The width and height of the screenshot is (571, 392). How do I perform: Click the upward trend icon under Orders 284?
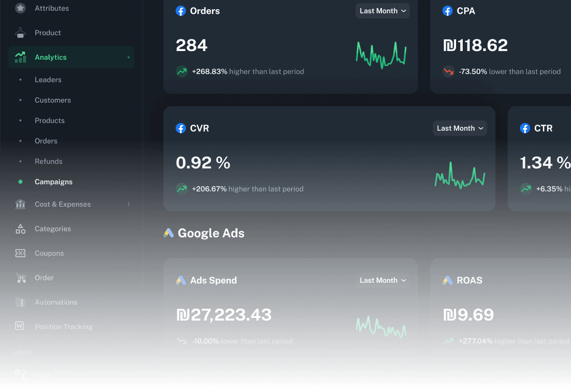click(x=182, y=71)
